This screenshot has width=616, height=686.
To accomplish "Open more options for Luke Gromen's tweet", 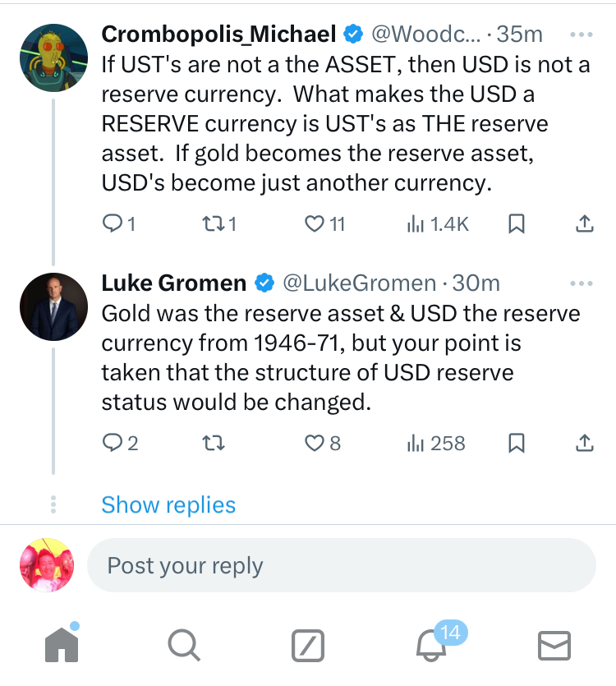I will 581,283.
